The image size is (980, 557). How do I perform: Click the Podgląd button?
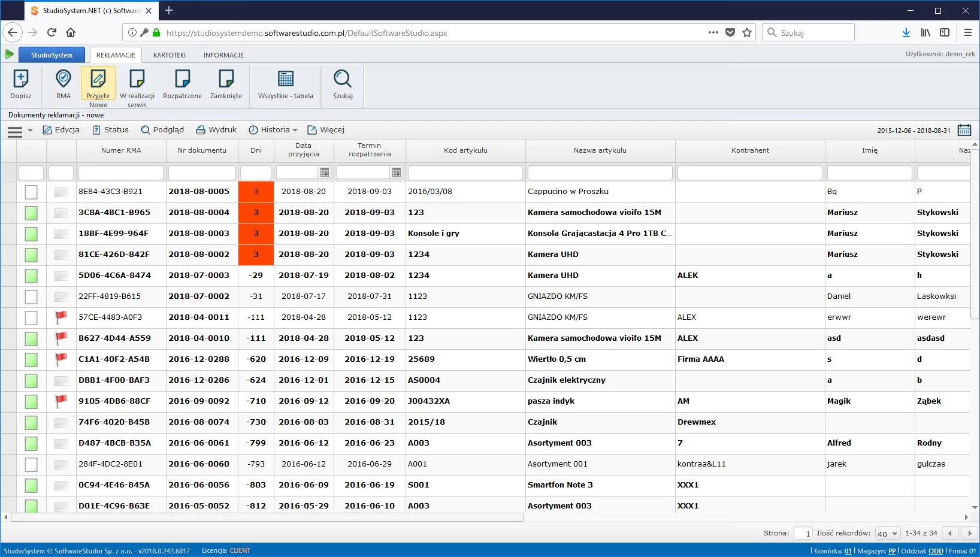(x=162, y=130)
